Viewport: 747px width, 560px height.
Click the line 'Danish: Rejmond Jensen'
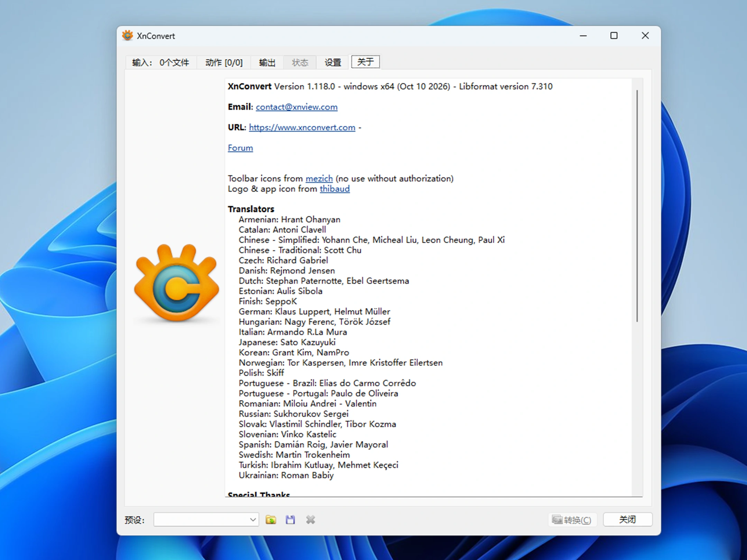[287, 271]
